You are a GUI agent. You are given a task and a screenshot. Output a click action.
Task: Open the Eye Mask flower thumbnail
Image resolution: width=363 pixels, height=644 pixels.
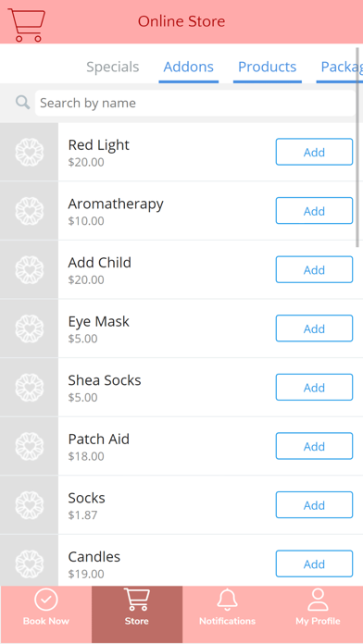tap(30, 328)
